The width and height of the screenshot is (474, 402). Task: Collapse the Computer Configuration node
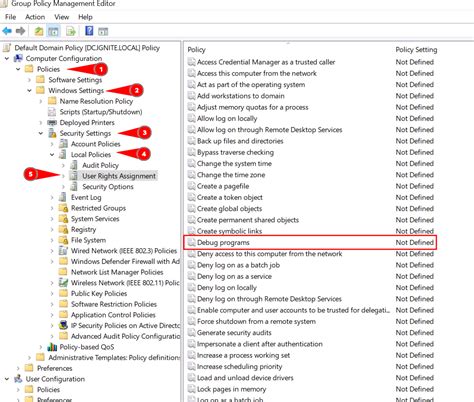pos(7,59)
